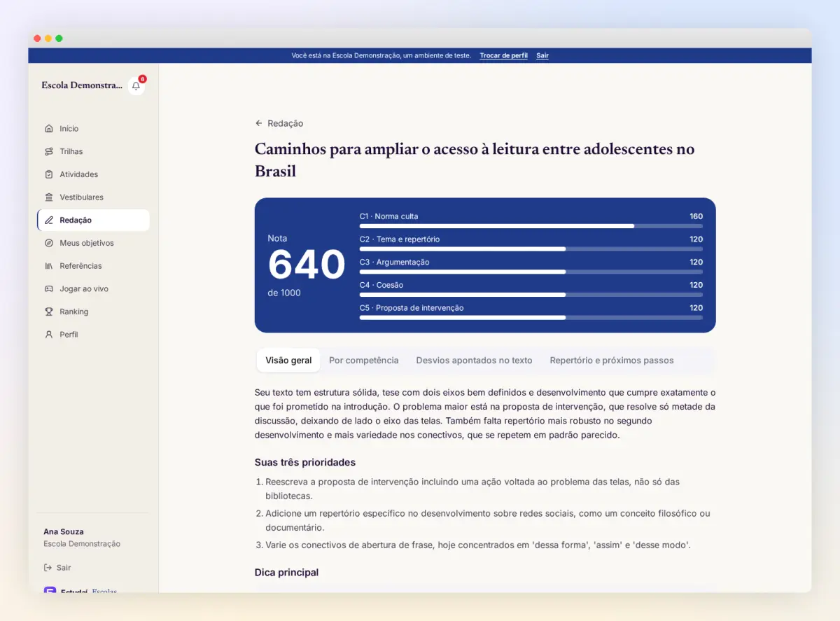Open Referências menu item
The width and height of the screenshot is (840, 621).
93,266
